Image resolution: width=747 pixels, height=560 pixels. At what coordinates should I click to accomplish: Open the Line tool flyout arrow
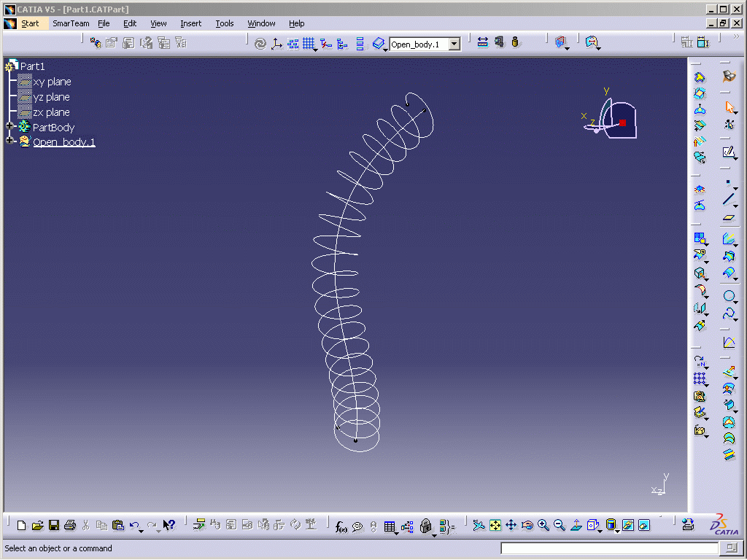(x=736, y=206)
